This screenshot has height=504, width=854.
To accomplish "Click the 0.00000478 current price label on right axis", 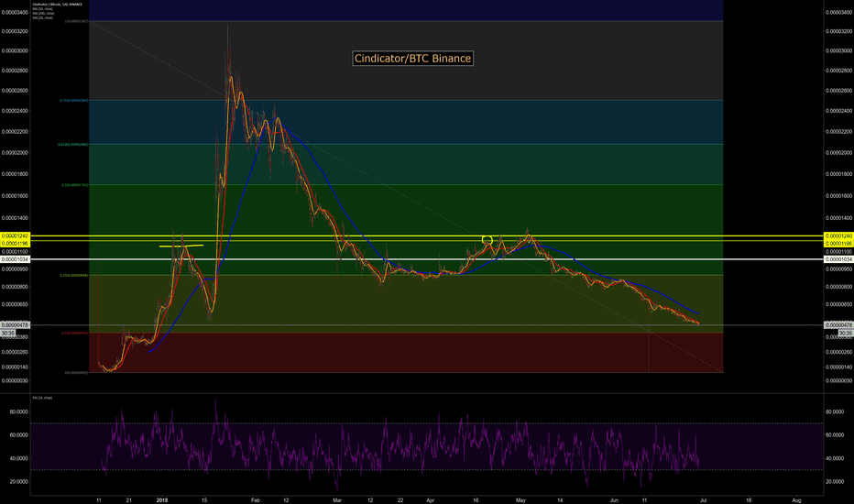I will tap(838, 325).
